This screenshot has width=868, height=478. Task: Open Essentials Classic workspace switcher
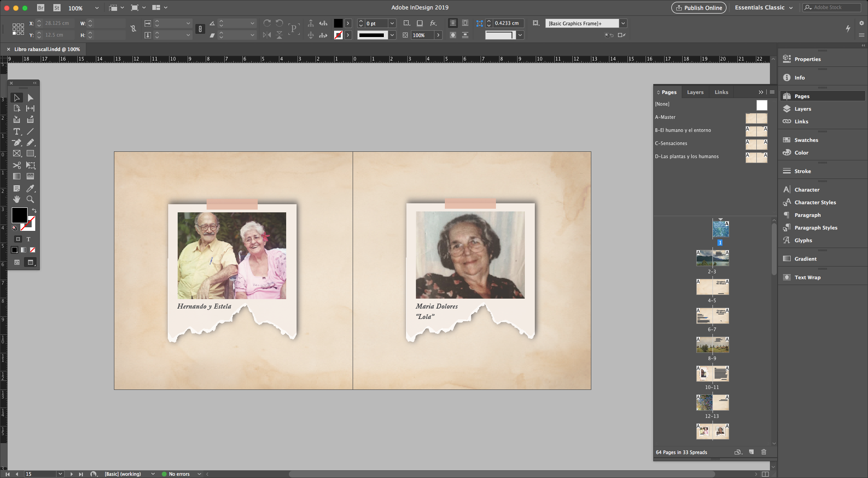pyautogui.click(x=764, y=8)
